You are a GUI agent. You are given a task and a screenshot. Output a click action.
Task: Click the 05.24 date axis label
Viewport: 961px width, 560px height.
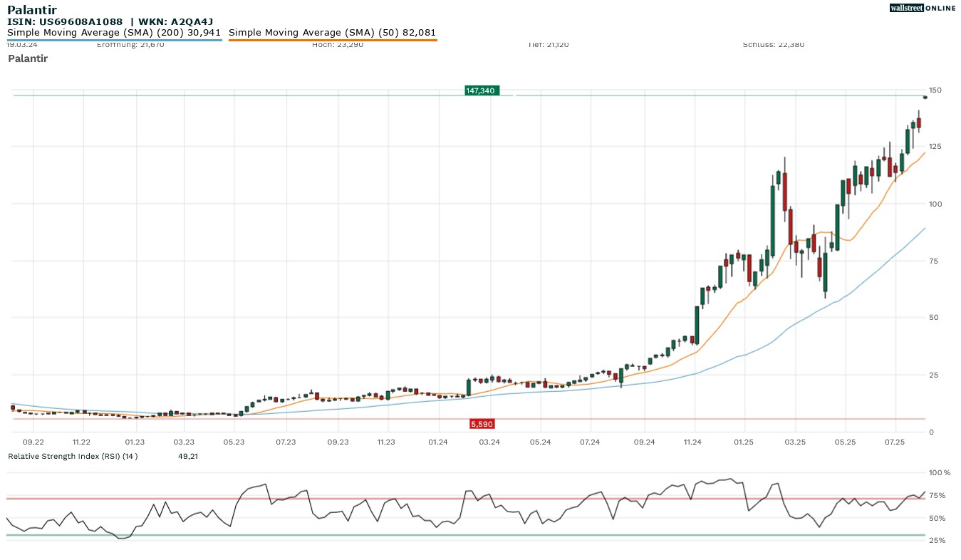[x=540, y=442]
